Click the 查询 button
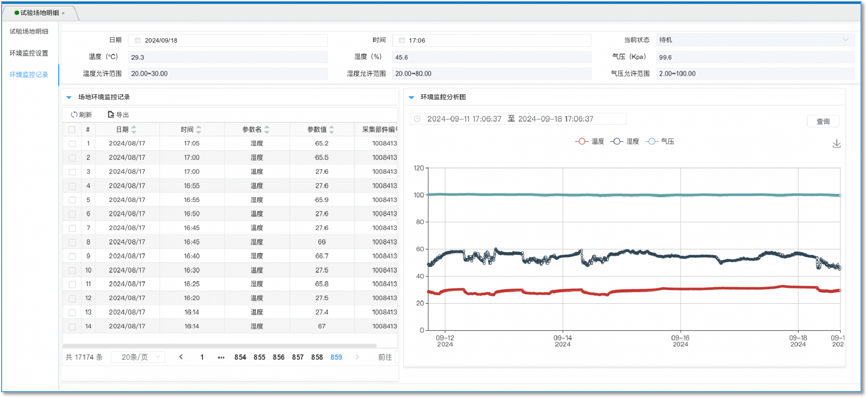Viewport: 868px width, 398px height. [823, 121]
